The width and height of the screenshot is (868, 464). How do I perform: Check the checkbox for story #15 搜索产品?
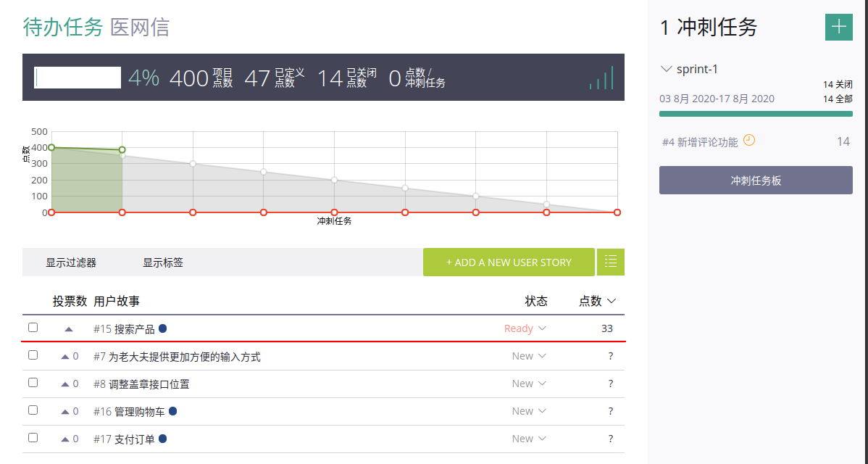[x=33, y=328]
